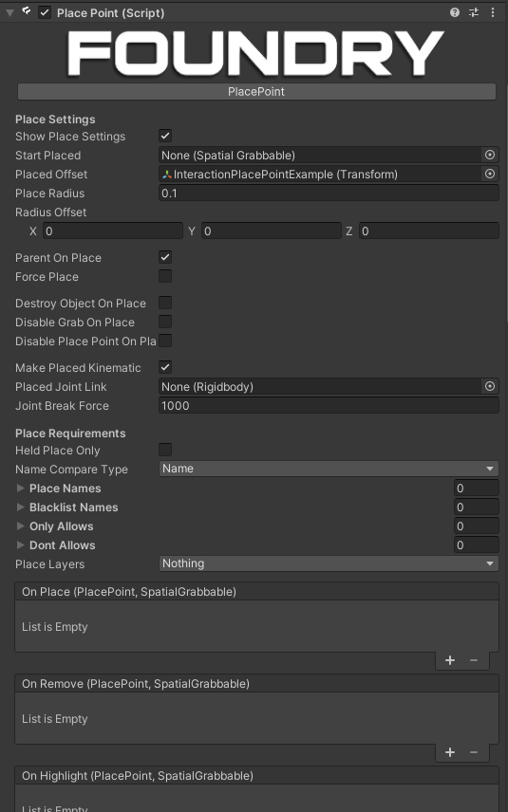Click the Place Requirements section heading
The height and width of the screenshot is (812, 508).
tap(70, 433)
